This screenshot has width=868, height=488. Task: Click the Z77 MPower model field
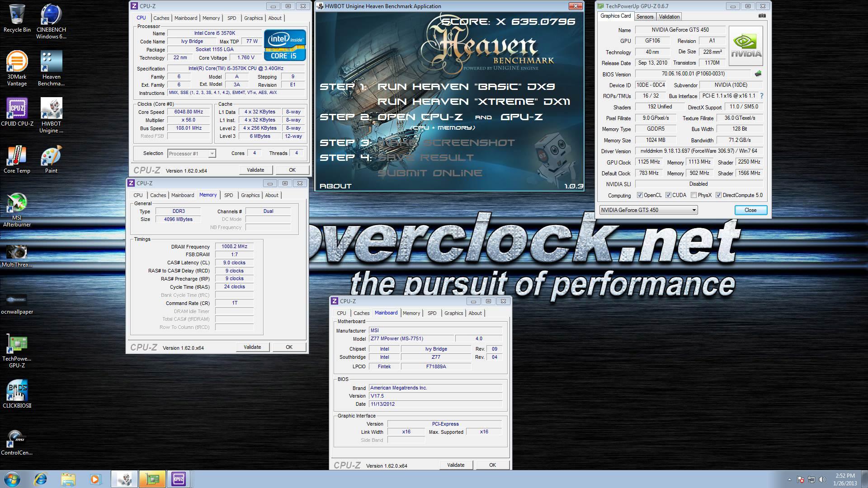pos(411,338)
